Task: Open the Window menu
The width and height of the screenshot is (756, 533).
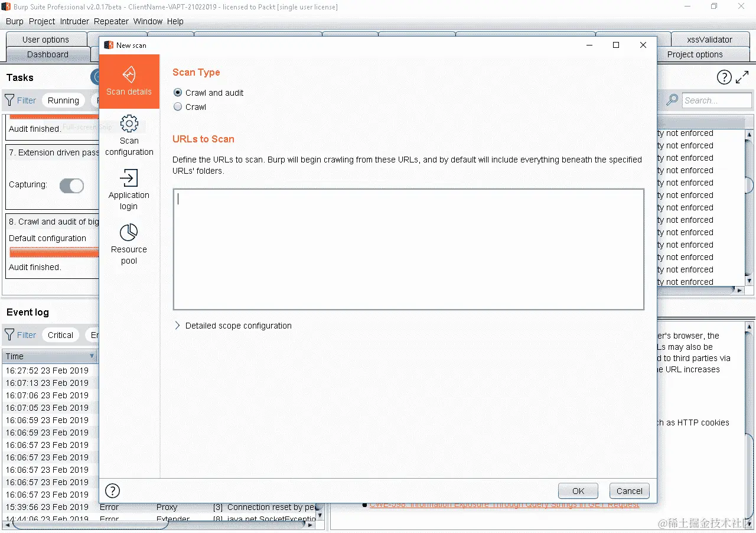Action: [x=148, y=21]
